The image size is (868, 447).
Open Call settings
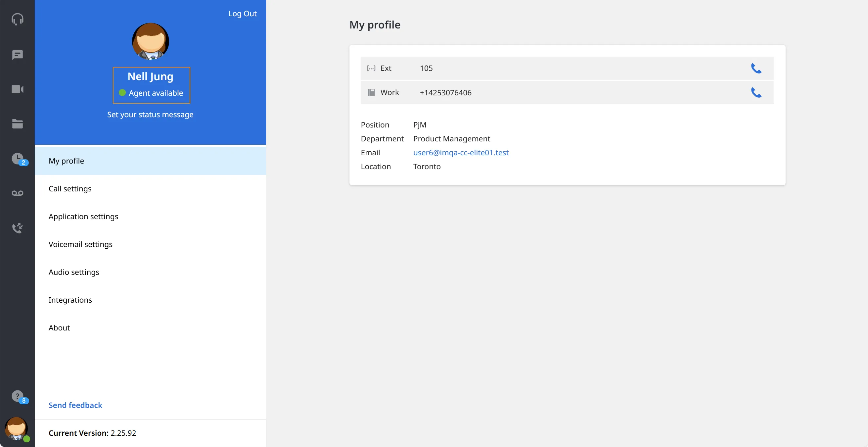(x=150, y=189)
